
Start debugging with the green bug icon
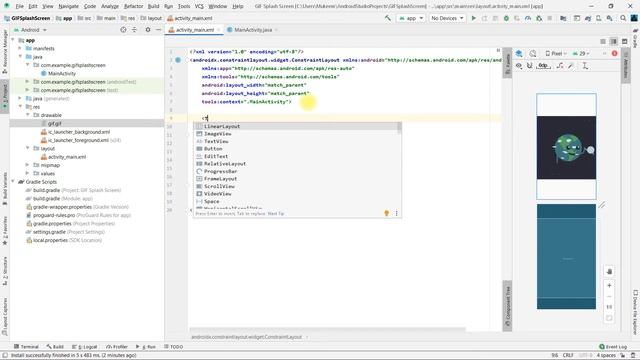tap(506, 18)
